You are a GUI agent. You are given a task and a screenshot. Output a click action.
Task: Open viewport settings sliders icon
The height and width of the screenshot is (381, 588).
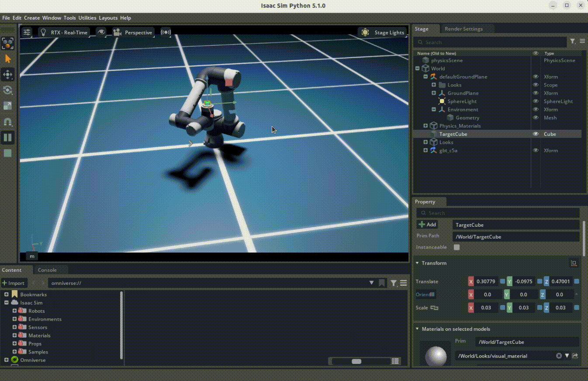(x=27, y=32)
